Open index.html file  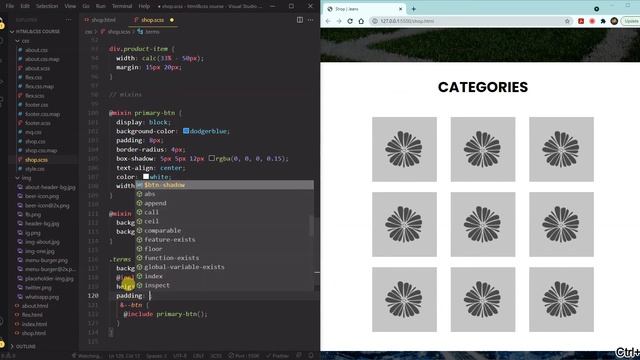pyautogui.click(x=34, y=324)
